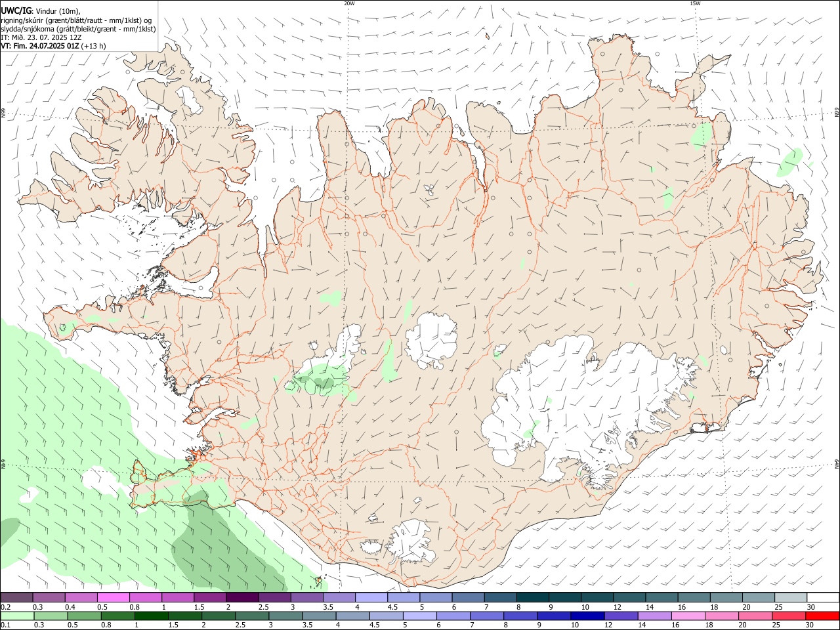840x630 pixels.
Task: Pick upper legend swatch between 6 and 7
Action: 468,597
